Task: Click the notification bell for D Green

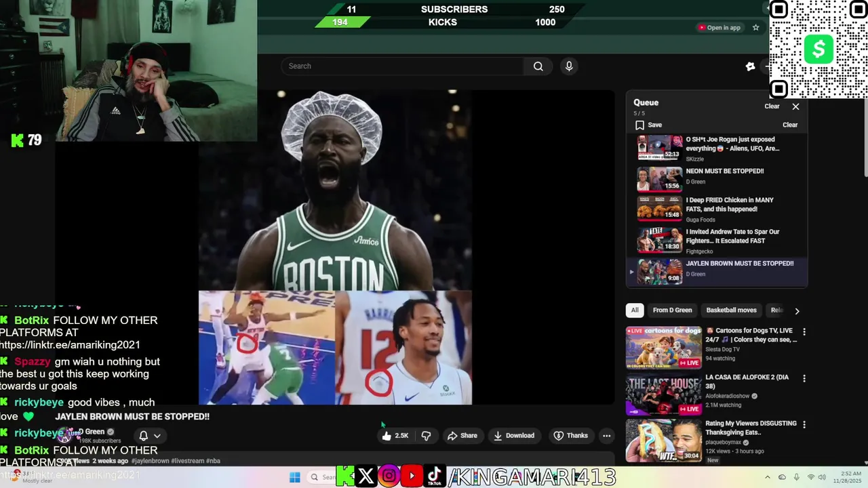Action: point(143,436)
